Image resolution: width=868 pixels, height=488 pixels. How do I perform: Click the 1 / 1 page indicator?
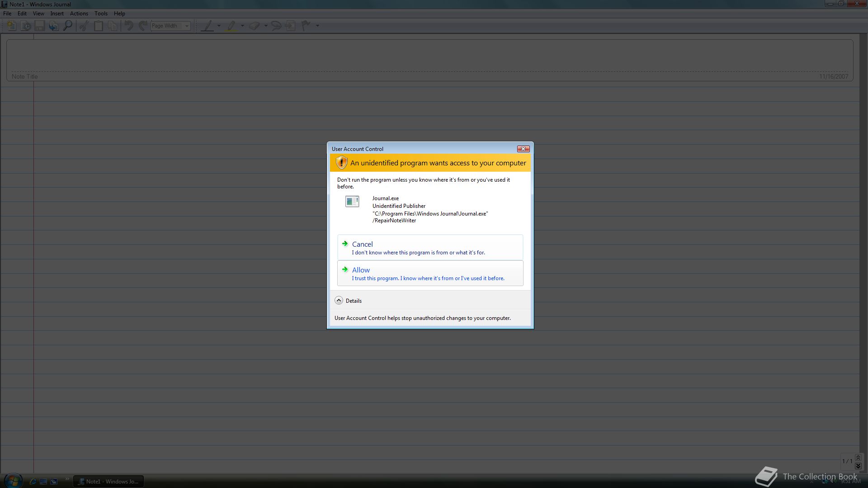(847, 461)
